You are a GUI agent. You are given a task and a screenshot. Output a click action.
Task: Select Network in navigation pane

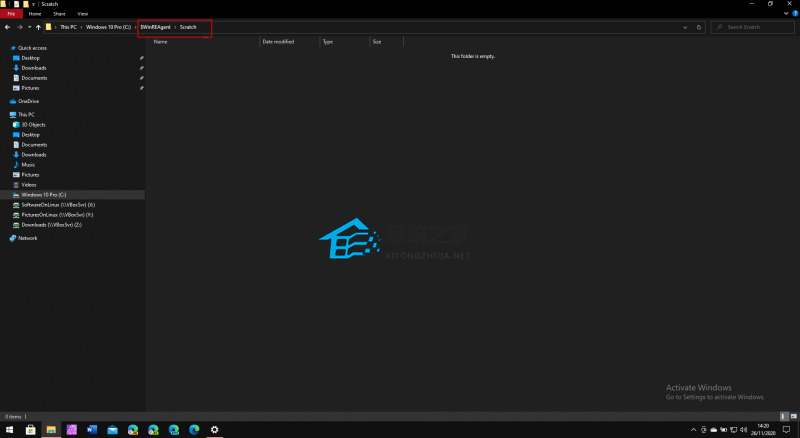[27, 238]
